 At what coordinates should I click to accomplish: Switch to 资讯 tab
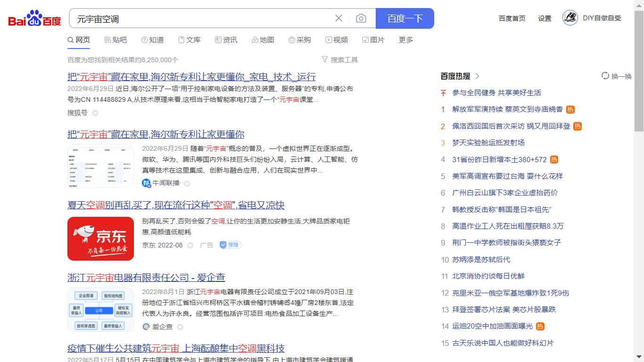click(226, 40)
